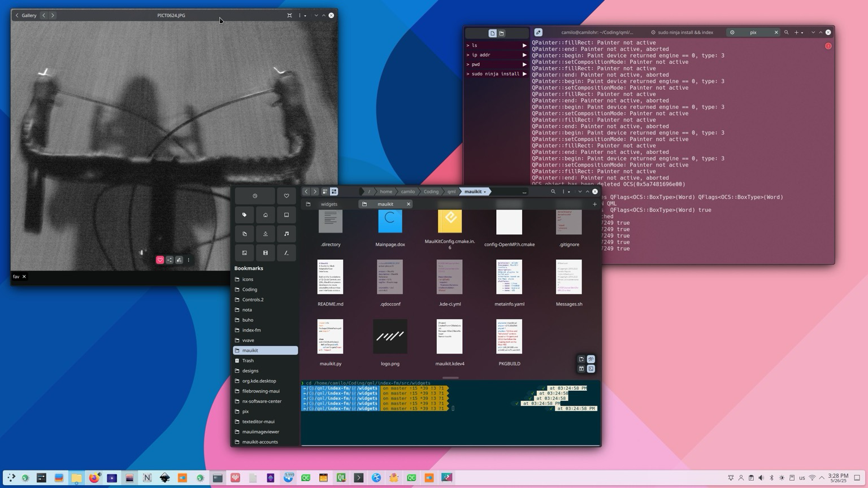This screenshot has width=868, height=488.
Task: Open new terminal tab dropdown
Action: tap(802, 33)
